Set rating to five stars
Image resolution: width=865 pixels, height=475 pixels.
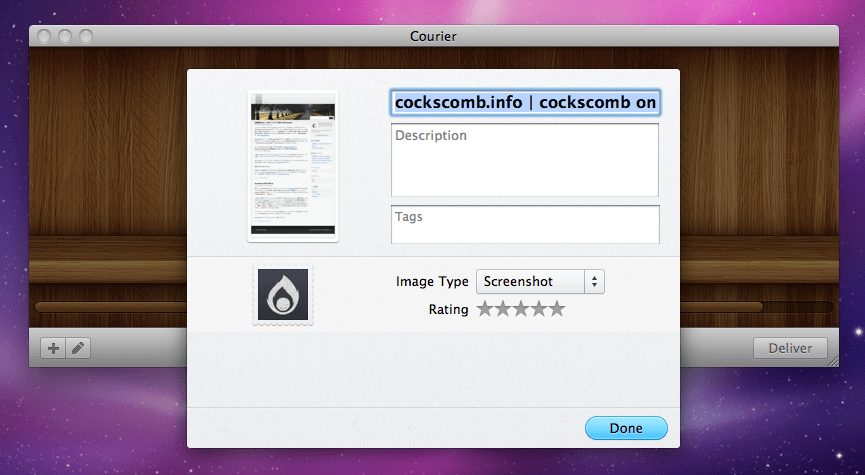point(557,308)
